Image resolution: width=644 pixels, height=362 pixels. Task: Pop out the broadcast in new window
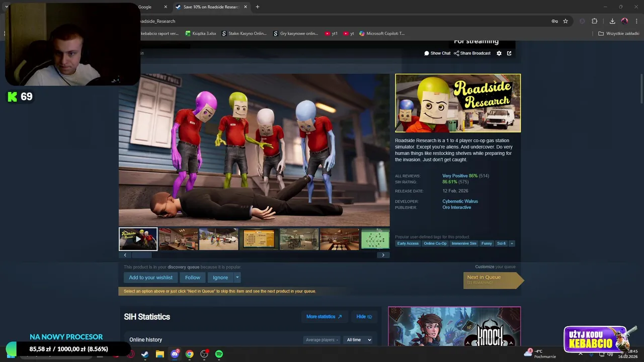point(509,53)
